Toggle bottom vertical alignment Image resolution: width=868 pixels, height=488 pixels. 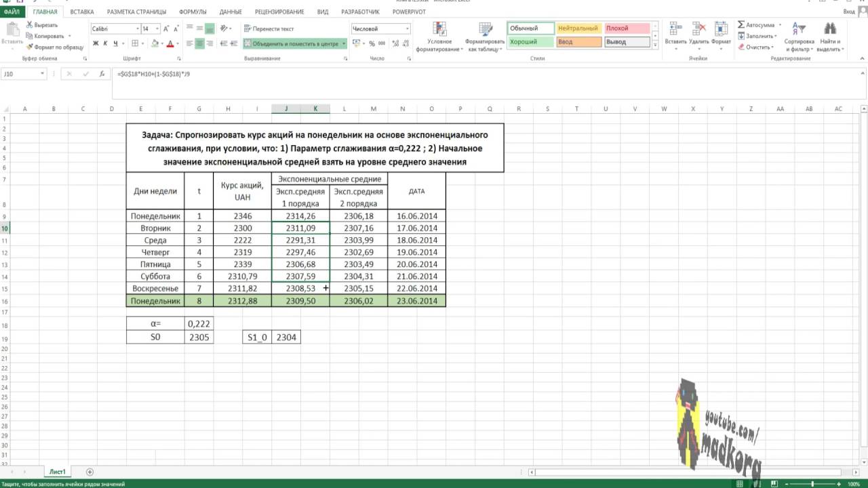click(x=210, y=28)
